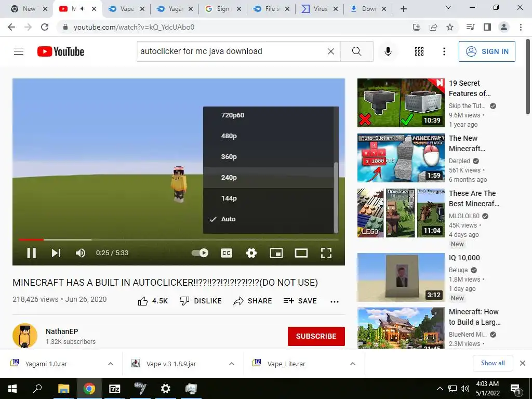Activate the miniplayer icon

tap(276, 253)
